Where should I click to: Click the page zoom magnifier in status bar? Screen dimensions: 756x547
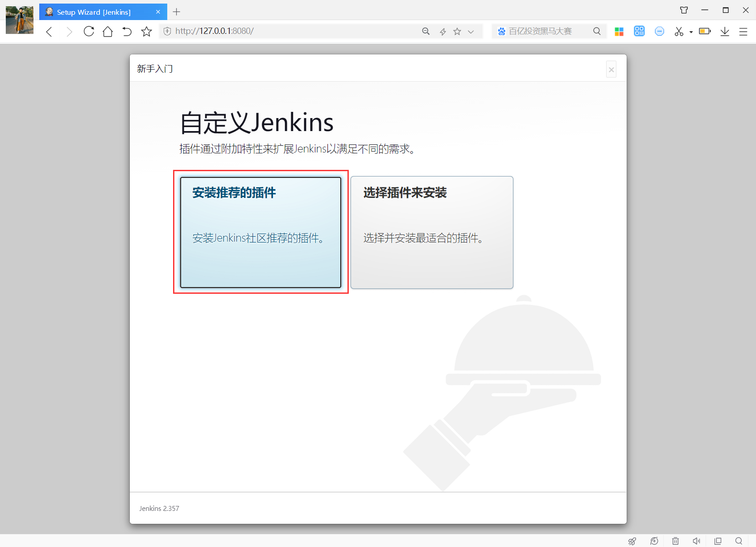click(739, 541)
